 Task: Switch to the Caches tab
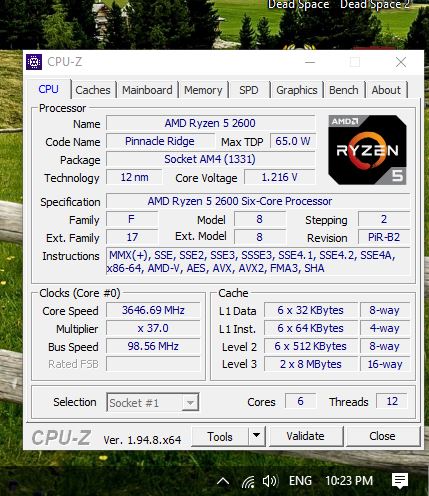[x=93, y=90]
